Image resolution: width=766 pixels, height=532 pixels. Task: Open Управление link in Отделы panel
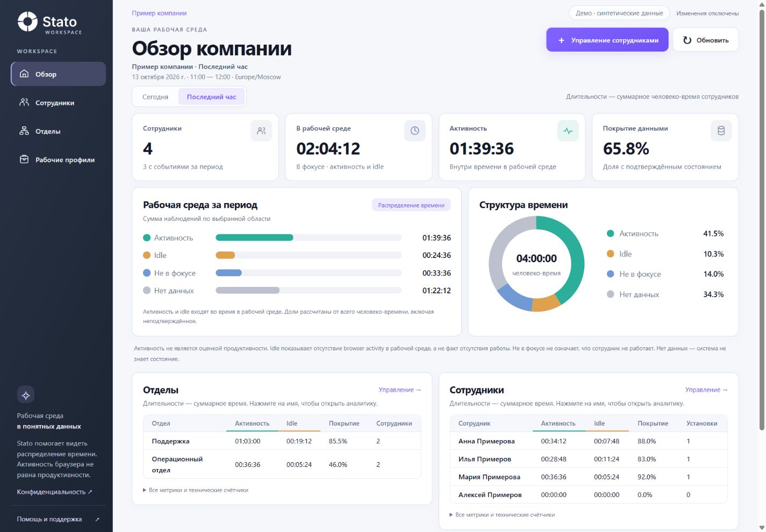(x=400, y=390)
